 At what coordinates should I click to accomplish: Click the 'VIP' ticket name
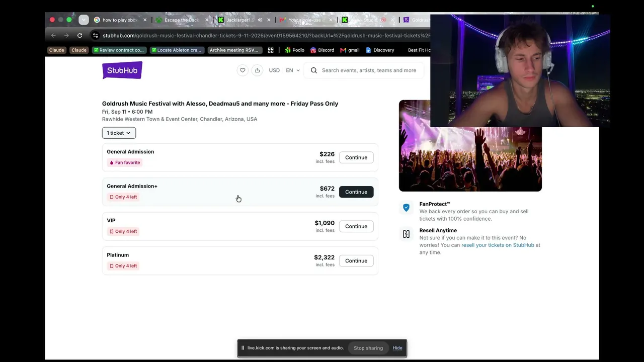tap(111, 221)
